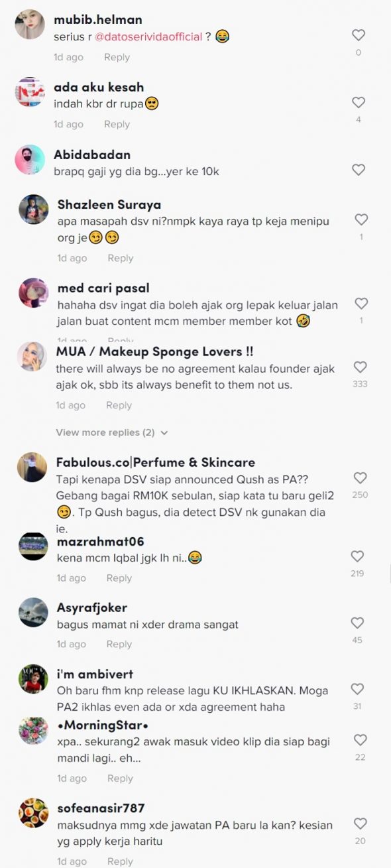391x868 pixels.
Task: Like •MorningStar•'s comment
Action: point(360,739)
